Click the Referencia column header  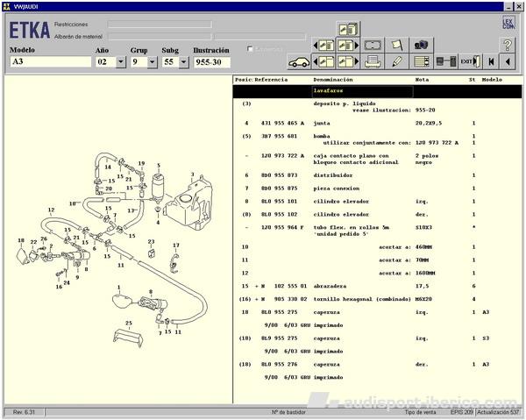coord(271,80)
